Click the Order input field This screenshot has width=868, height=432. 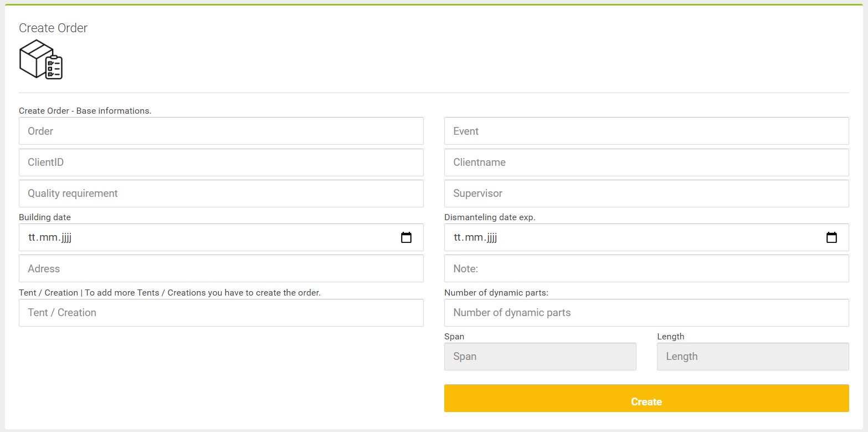click(221, 131)
